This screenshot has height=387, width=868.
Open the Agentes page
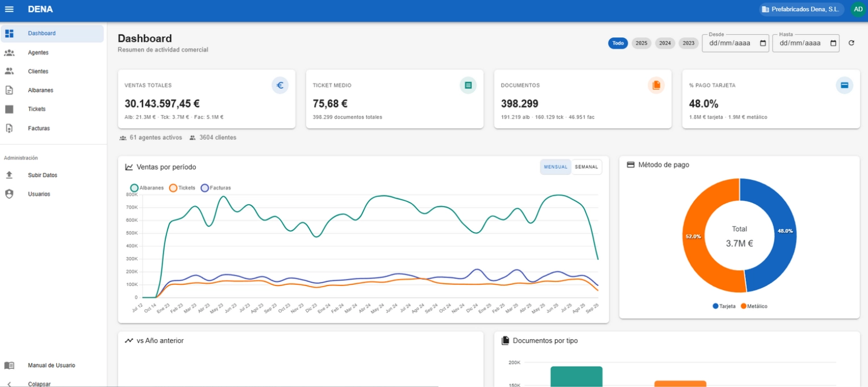pyautogui.click(x=52, y=53)
